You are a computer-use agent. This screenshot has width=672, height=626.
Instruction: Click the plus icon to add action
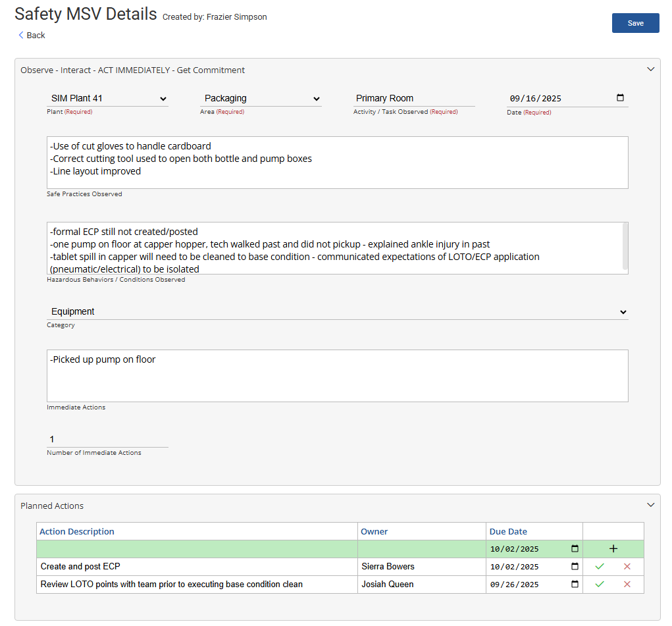(613, 549)
